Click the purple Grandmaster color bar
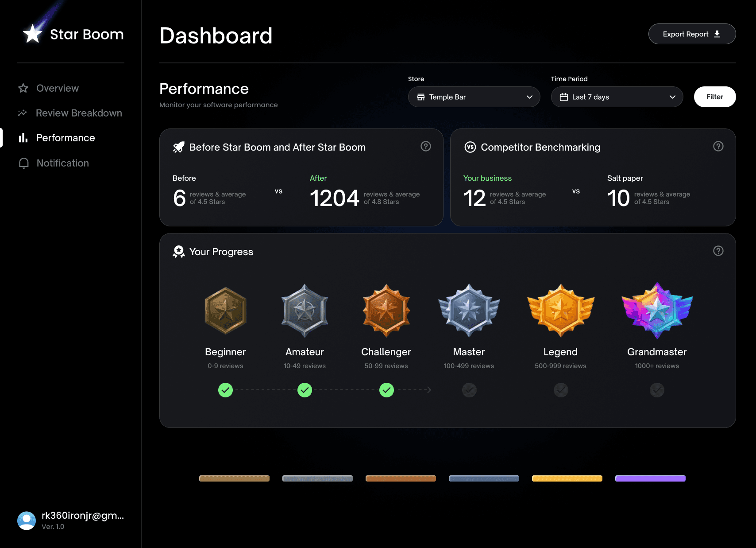 [650, 478]
